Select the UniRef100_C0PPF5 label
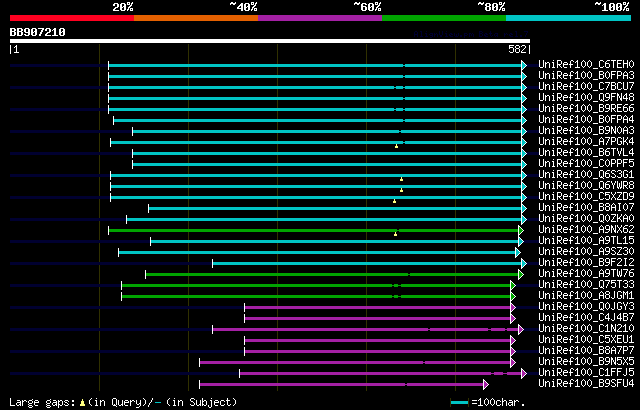Viewport: 640px width, 410px height. (586, 164)
